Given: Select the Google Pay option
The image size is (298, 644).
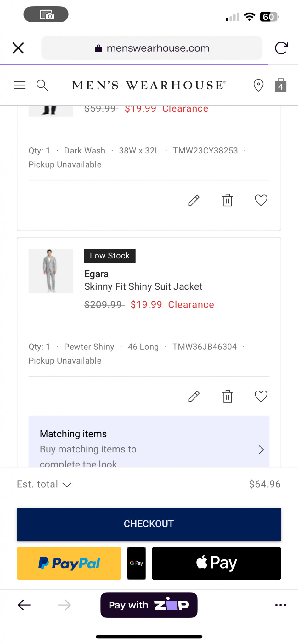Looking at the screenshot, I should pyautogui.click(x=136, y=563).
